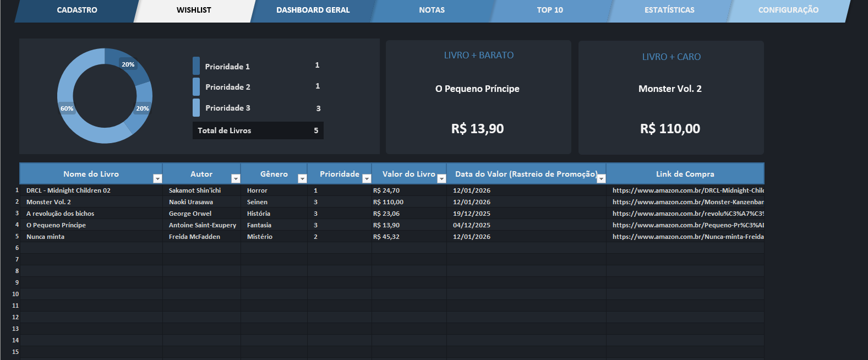Select the cell 'A revolução dos bichos'
Image resolution: width=868 pixels, height=360 pixels.
pos(91,214)
